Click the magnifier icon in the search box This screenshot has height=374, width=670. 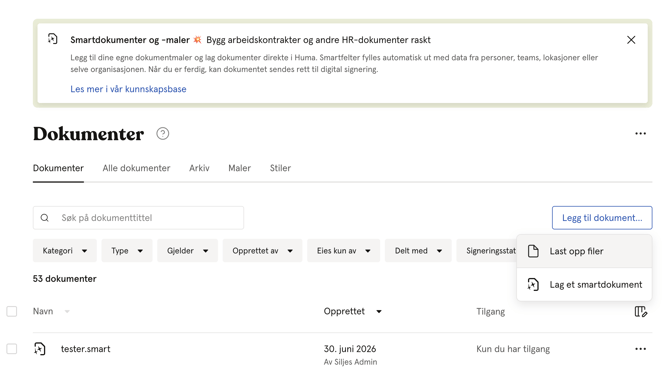pos(44,218)
